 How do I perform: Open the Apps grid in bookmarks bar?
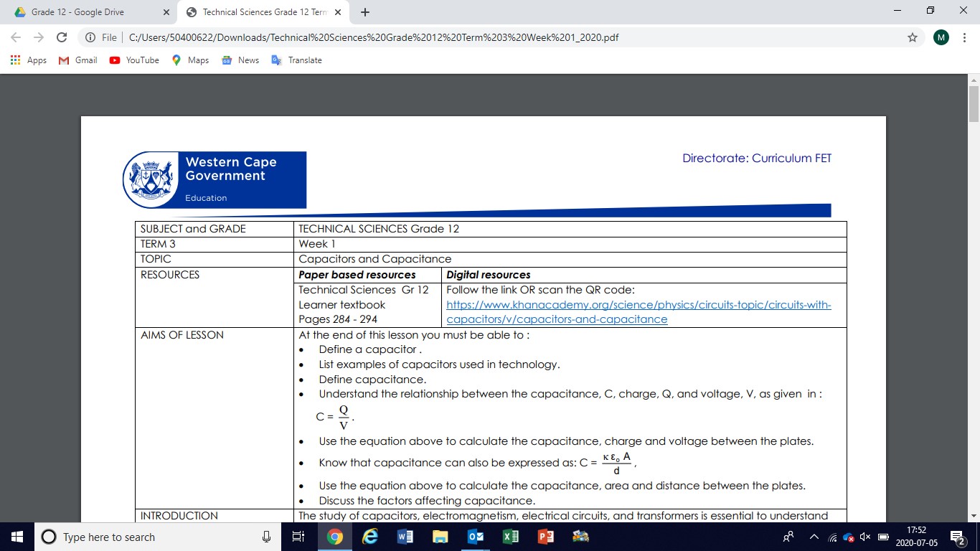click(29, 60)
